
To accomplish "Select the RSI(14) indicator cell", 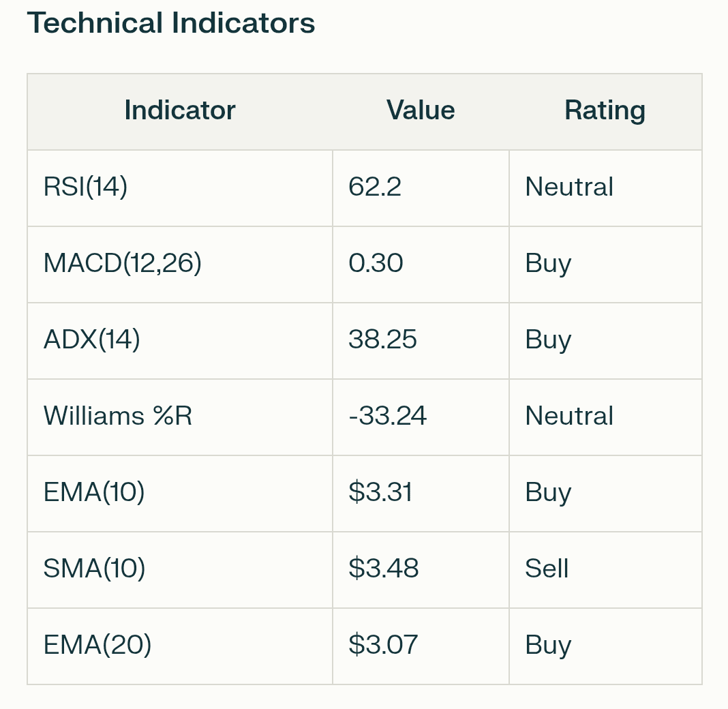I will click(85, 187).
